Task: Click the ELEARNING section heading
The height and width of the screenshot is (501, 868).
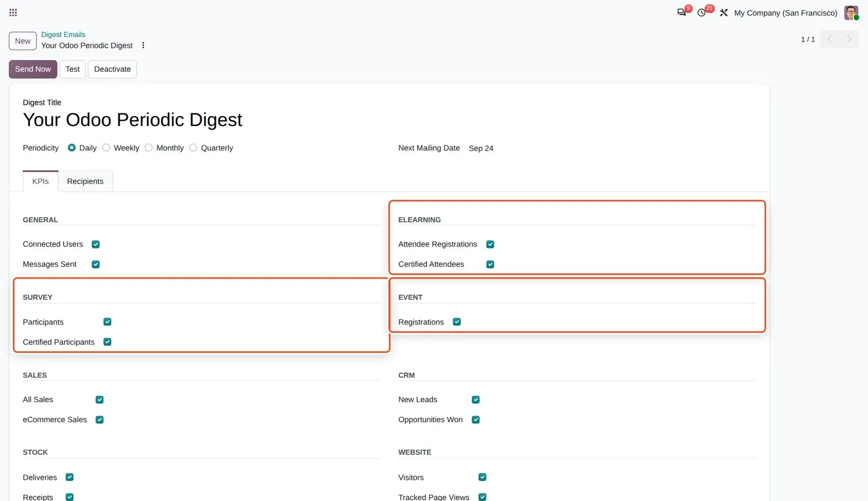Action: [419, 220]
